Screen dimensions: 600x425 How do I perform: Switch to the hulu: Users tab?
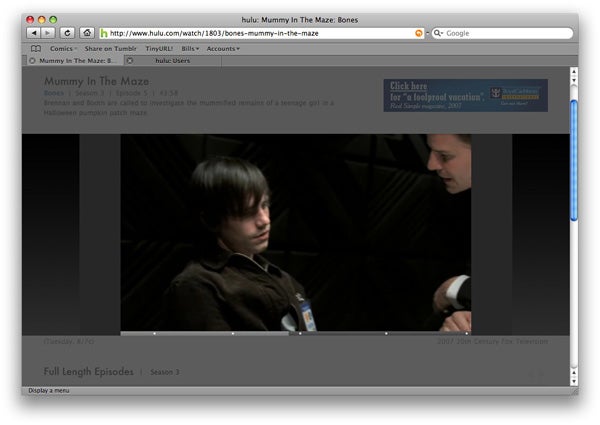[x=173, y=60]
